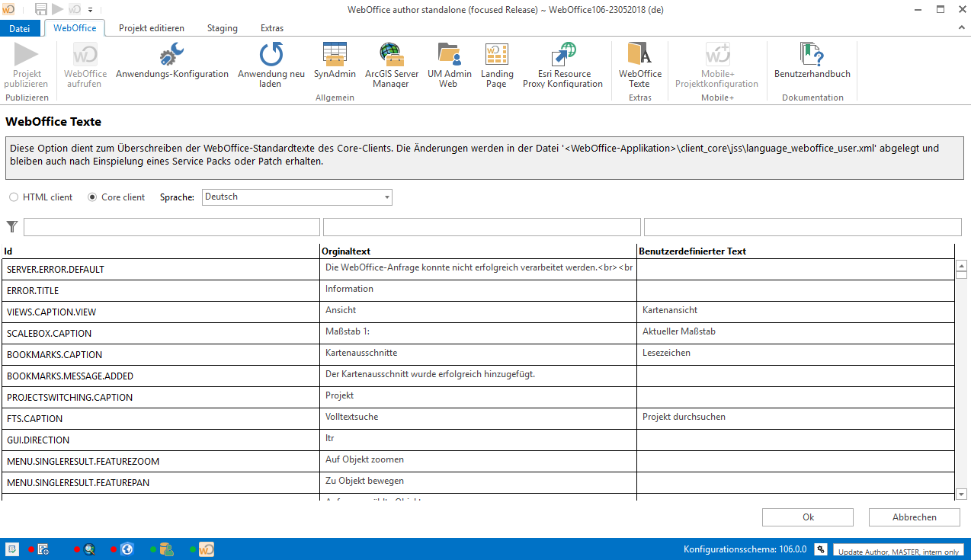
Task: Open the Sprache dropdown showing Deutsch
Action: pyautogui.click(x=296, y=197)
